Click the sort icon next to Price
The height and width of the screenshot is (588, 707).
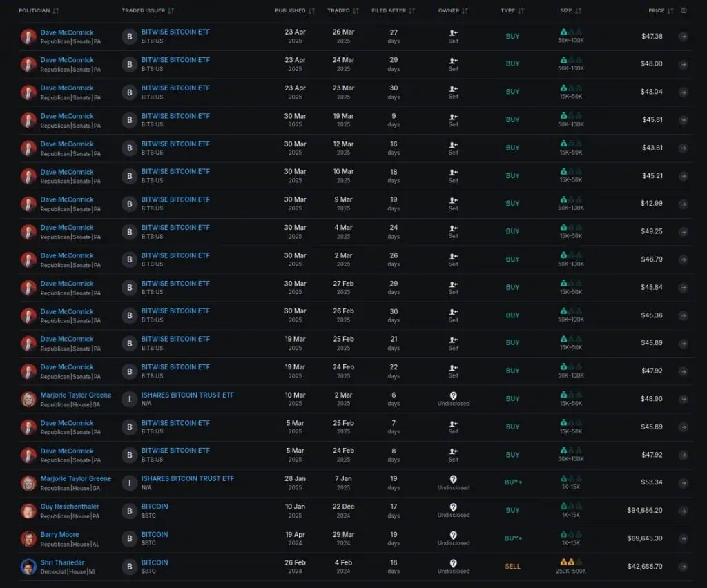671,11
